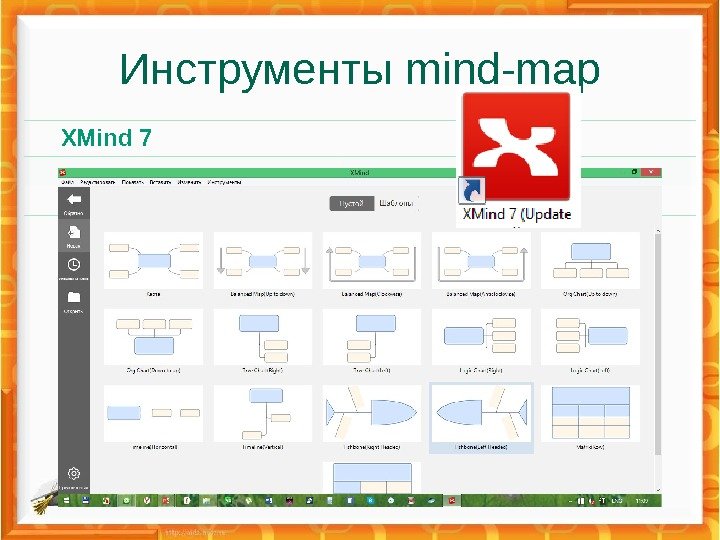This screenshot has width=720, height=540.
Task: Choose the highlighted Fishbone (Left Headed) structure
Action: pyautogui.click(x=481, y=418)
